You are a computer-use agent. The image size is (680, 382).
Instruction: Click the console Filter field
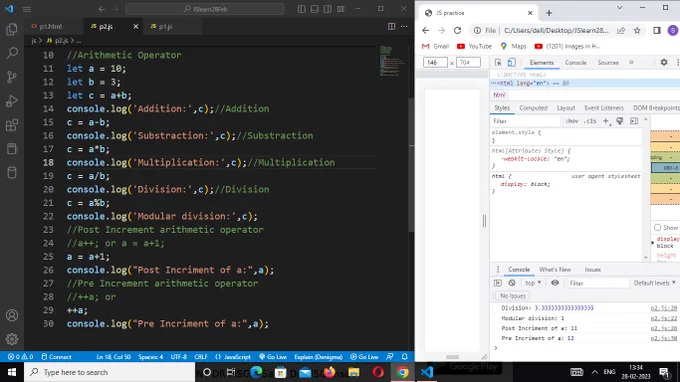pos(598,283)
